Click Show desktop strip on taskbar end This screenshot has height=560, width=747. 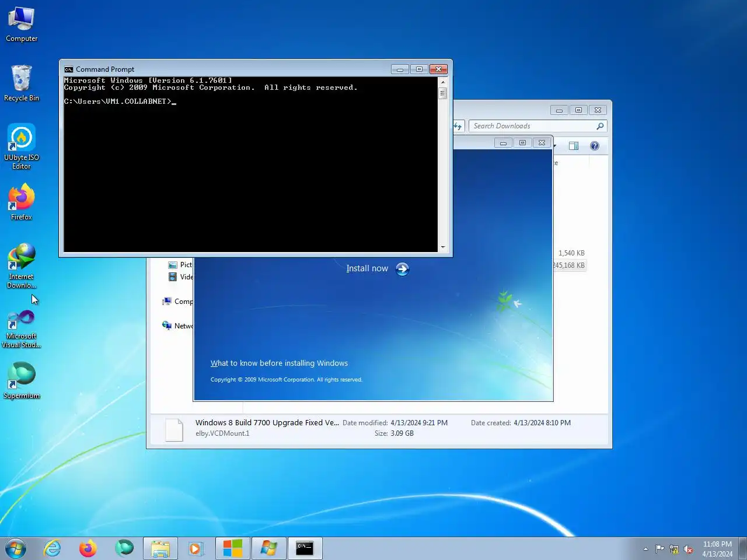pos(742,549)
